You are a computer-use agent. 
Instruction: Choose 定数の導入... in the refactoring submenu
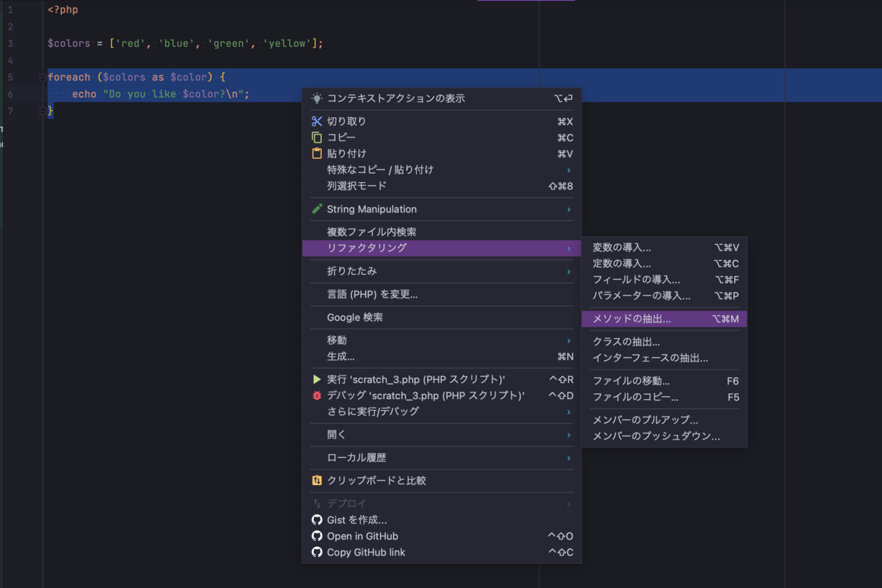664,264
